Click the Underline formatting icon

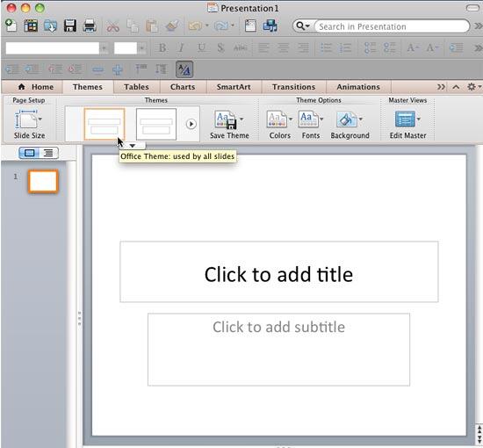point(201,47)
